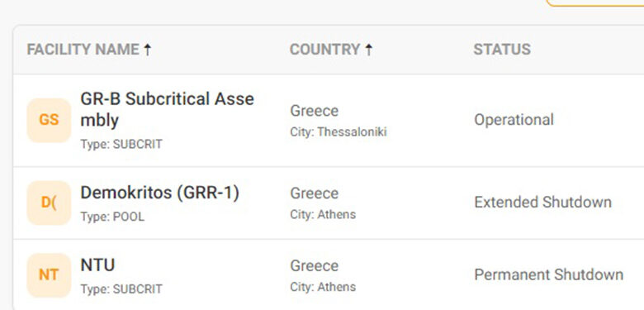The width and height of the screenshot is (644, 310).
Task: Sort by the COUNTRY header
Action: click(x=324, y=50)
